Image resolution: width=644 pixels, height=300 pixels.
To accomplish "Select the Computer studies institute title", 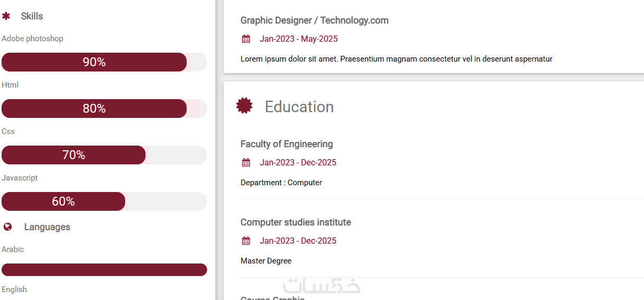I will 296,222.
